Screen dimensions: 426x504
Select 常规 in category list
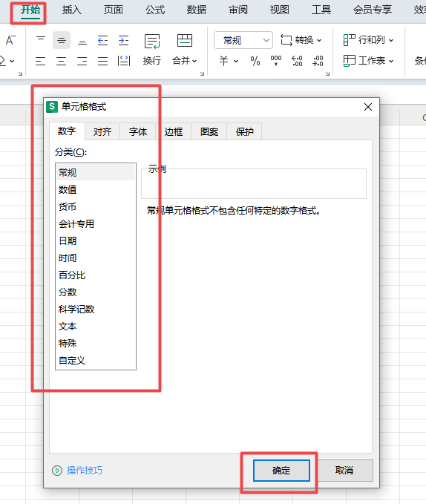click(96, 173)
